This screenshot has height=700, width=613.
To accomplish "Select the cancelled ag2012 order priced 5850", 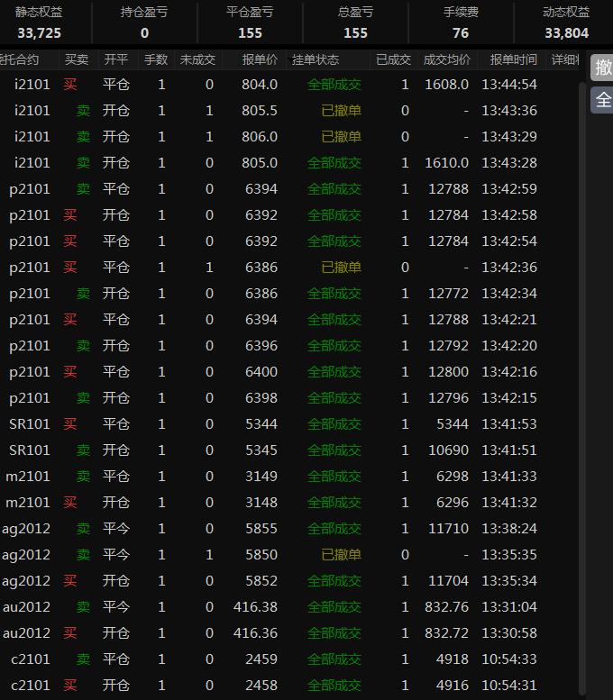I will [x=270, y=555].
